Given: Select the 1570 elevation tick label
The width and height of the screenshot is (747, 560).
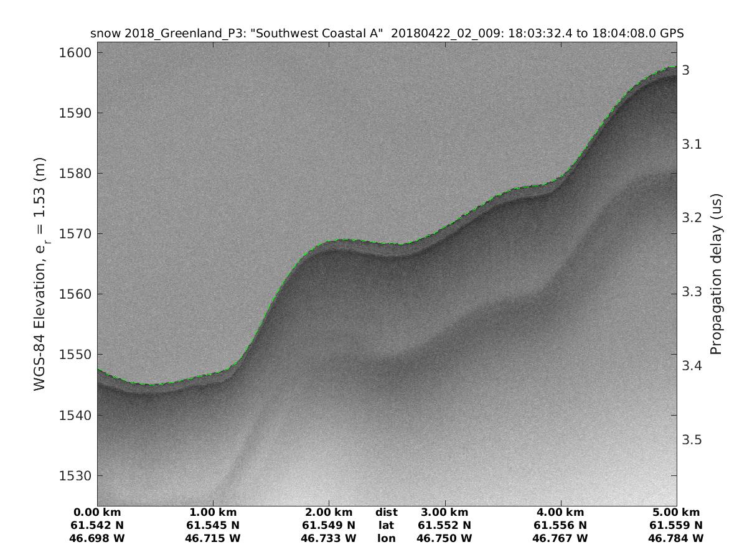Looking at the screenshot, I should [75, 234].
